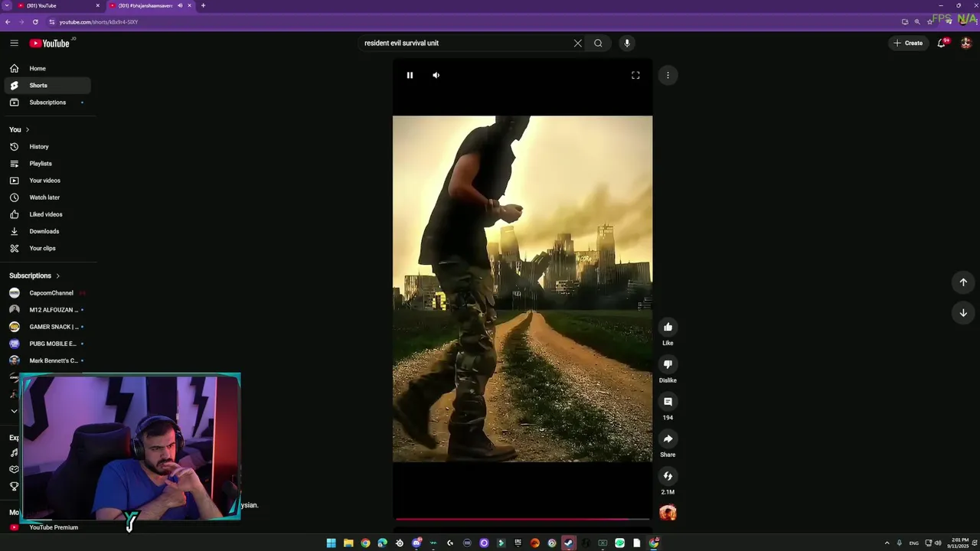
Task: Click the browser address bar URL
Action: (x=99, y=21)
